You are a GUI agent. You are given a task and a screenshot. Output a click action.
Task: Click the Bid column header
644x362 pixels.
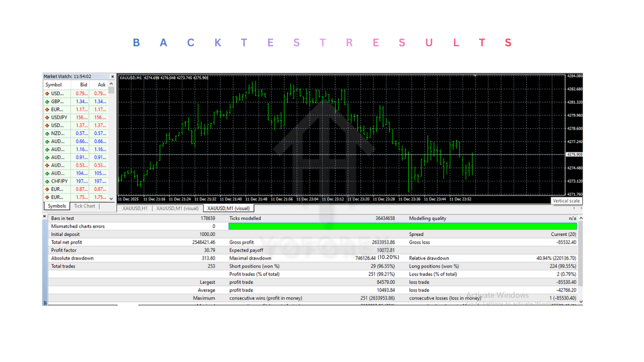pyautogui.click(x=84, y=85)
